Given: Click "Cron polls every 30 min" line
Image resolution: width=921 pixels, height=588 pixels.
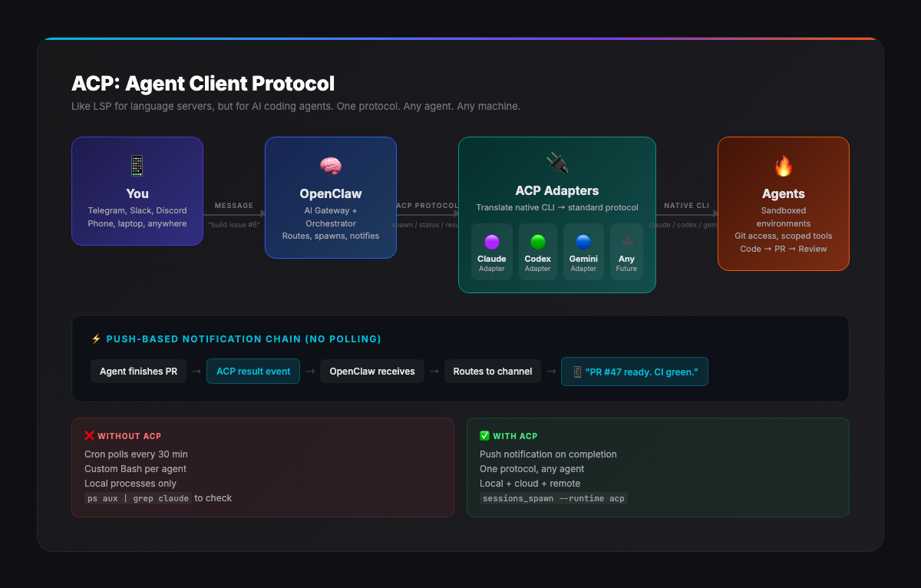Looking at the screenshot, I should (x=136, y=454).
